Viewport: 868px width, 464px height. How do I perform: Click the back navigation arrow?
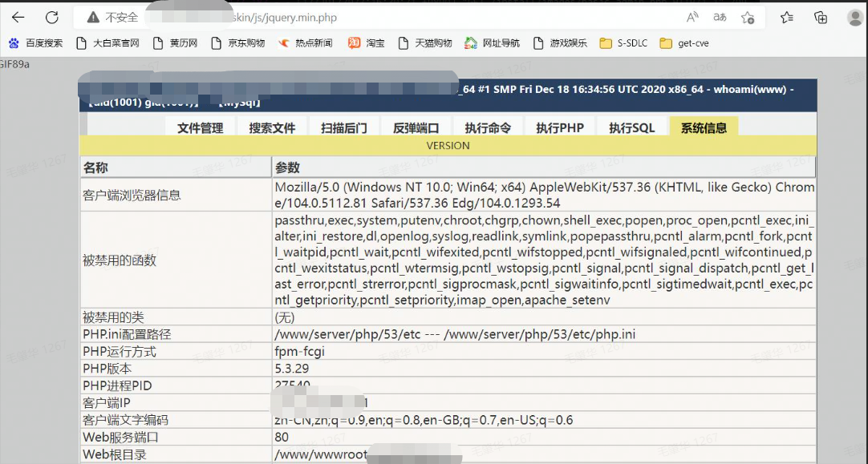[x=17, y=17]
